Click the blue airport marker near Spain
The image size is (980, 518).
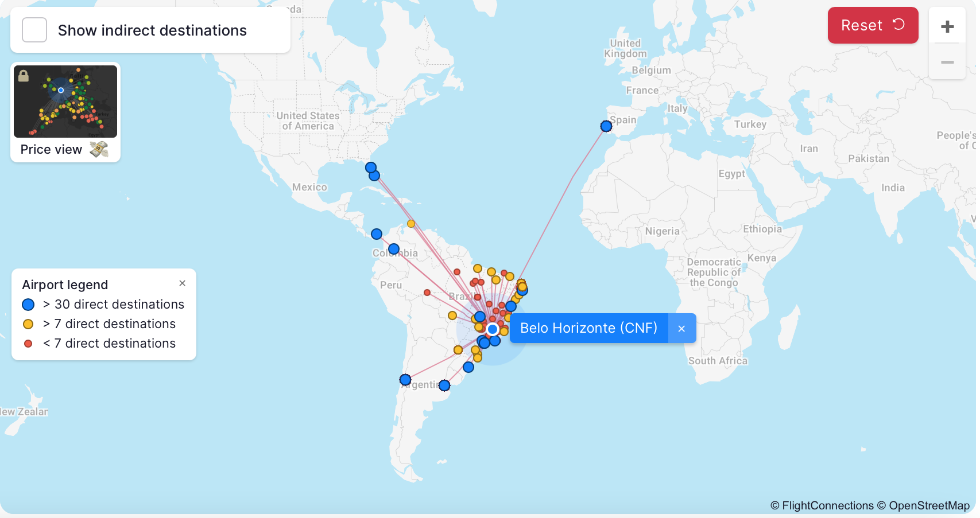click(606, 126)
